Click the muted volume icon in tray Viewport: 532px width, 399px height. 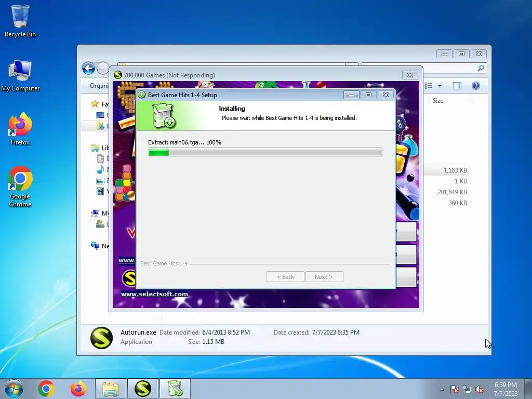(x=480, y=390)
